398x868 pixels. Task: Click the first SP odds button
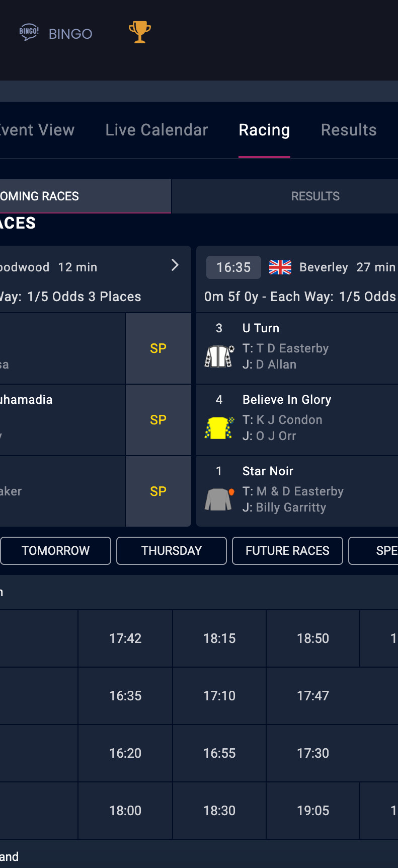(x=158, y=348)
